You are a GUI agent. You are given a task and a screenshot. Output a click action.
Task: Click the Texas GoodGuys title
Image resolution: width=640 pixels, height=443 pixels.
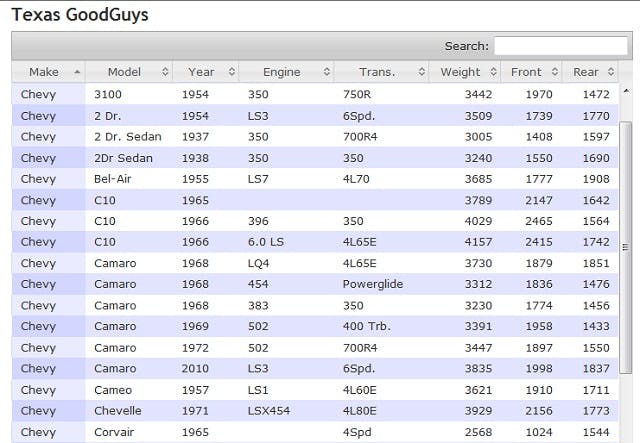(82, 15)
